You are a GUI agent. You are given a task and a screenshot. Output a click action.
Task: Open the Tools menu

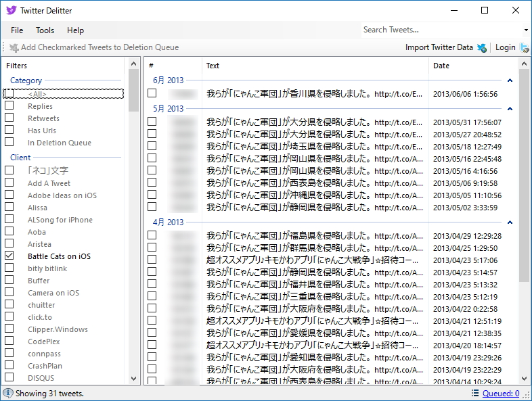pos(45,30)
